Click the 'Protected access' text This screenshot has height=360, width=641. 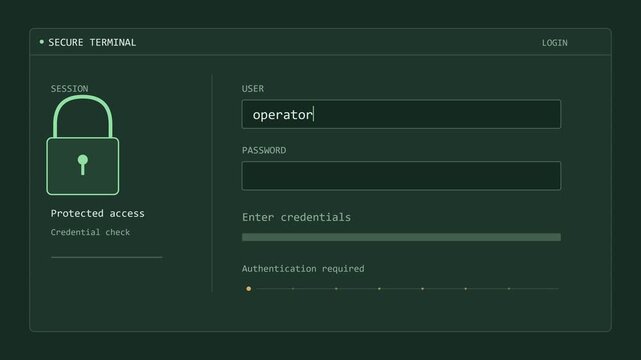pos(97,213)
